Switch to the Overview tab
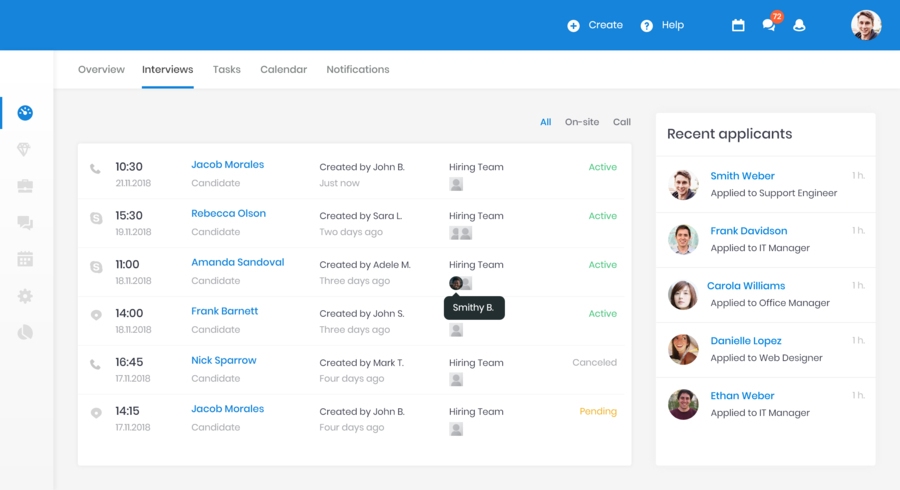This screenshot has width=900, height=490. 101,70
